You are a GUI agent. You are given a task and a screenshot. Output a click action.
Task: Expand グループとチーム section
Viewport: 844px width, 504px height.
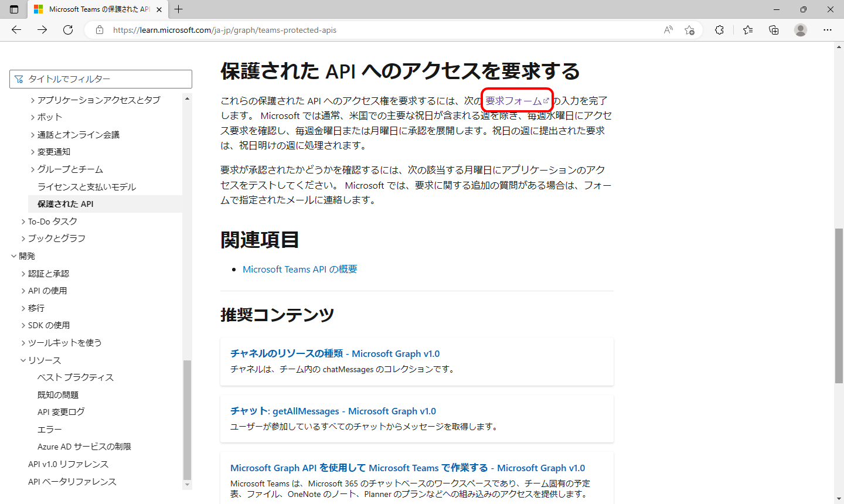click(33, 169)
